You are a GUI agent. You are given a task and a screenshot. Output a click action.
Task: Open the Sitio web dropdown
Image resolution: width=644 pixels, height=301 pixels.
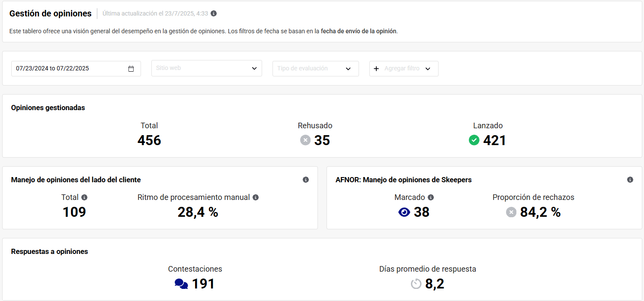[206, 69]
